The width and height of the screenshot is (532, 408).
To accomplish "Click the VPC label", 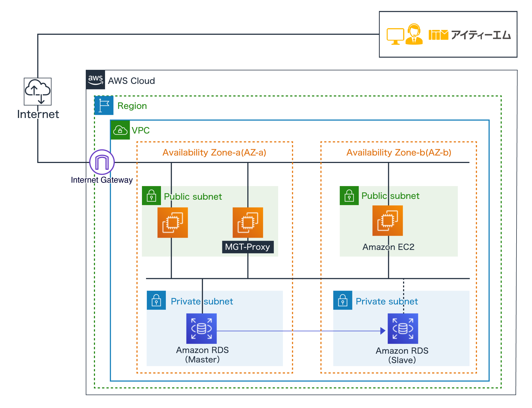I will tap(141, 130).
